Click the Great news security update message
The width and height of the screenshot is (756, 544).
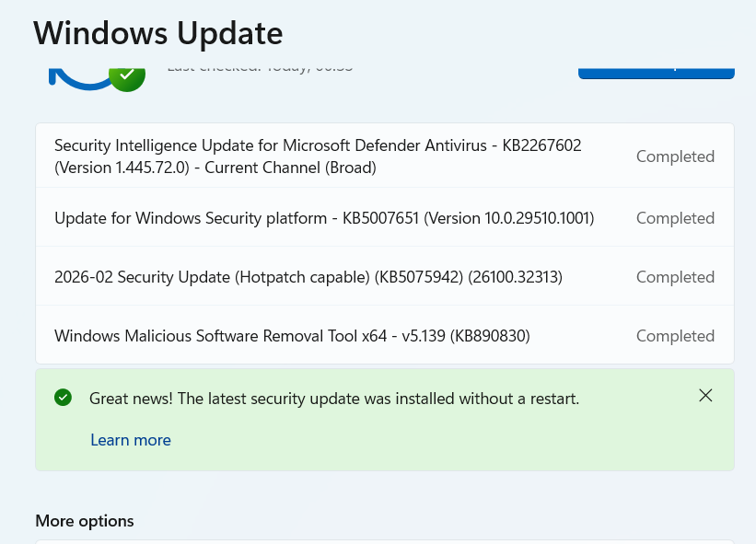[334, 399]
